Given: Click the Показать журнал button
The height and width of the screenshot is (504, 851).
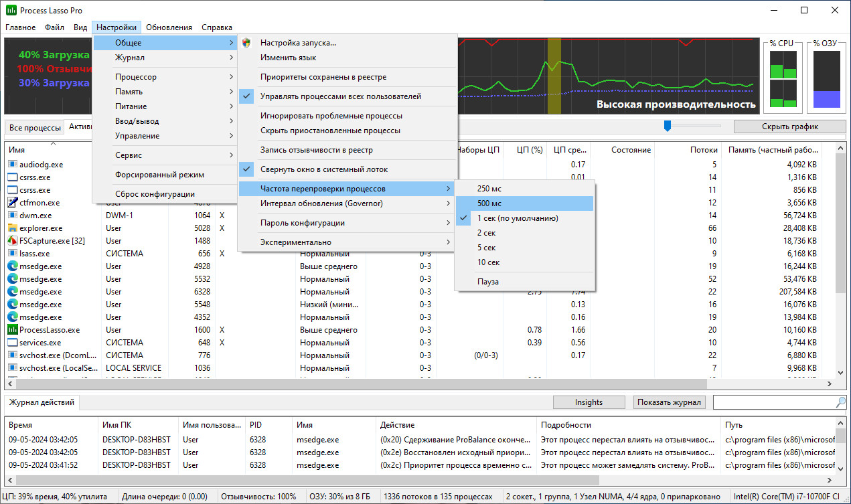Looking at the screenshot, I should click(x=670, y=402).
